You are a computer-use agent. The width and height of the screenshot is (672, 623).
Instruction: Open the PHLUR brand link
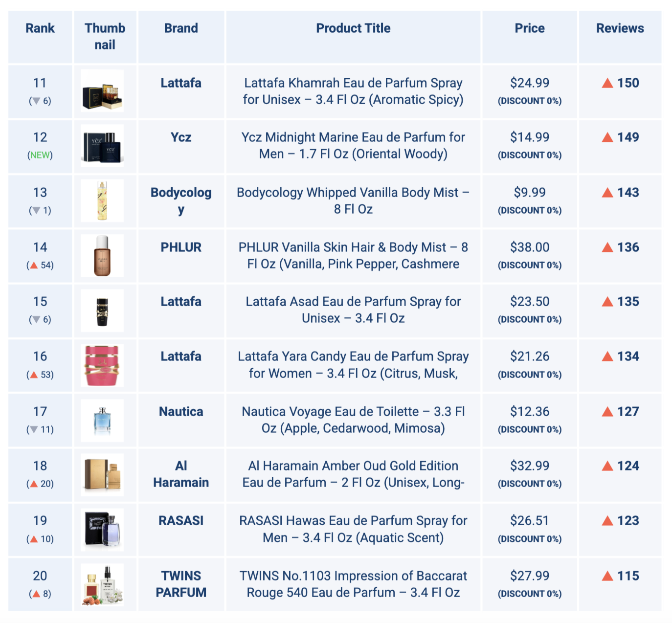coord(181,247)
